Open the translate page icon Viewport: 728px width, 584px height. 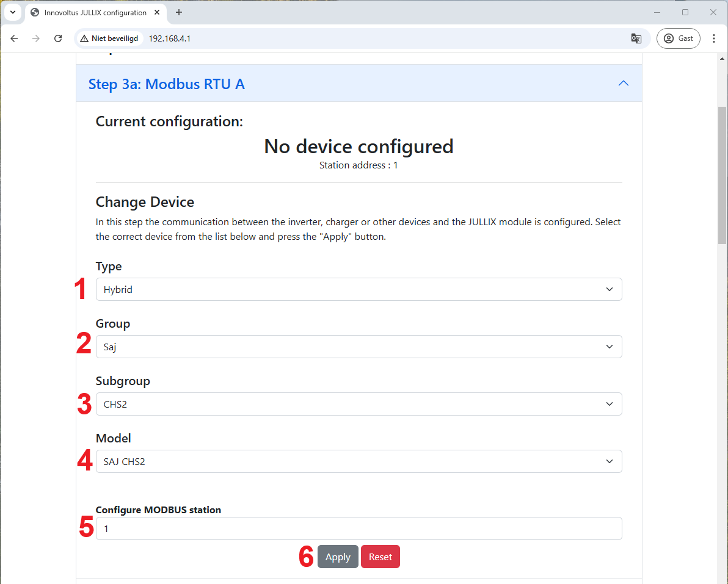point(636,38)
